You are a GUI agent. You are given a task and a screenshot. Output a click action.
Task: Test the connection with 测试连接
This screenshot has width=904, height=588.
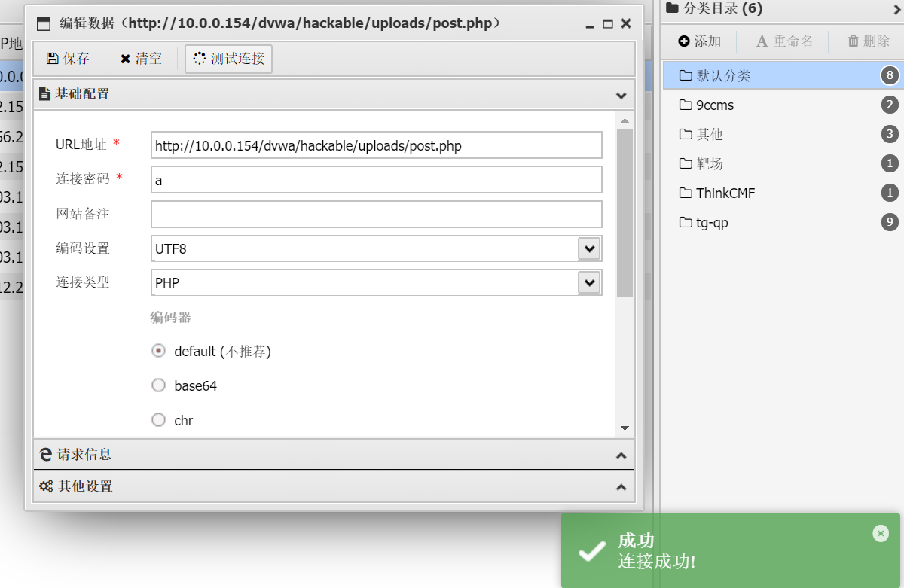point(228,59)
